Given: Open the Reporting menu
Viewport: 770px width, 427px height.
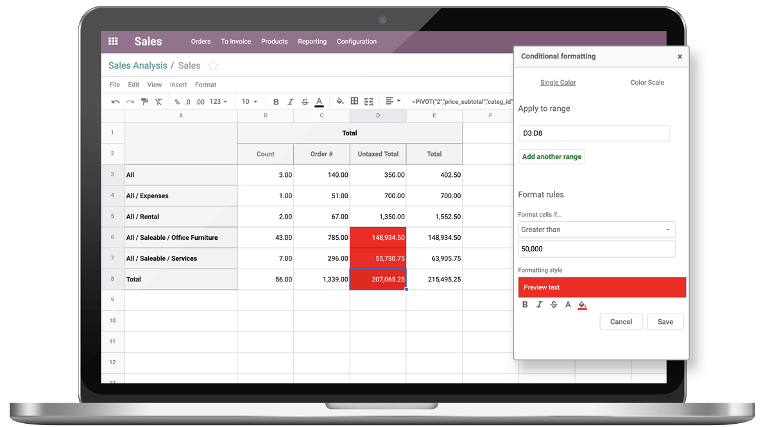Looking at the screenshot, I should (x=312, y=42).
